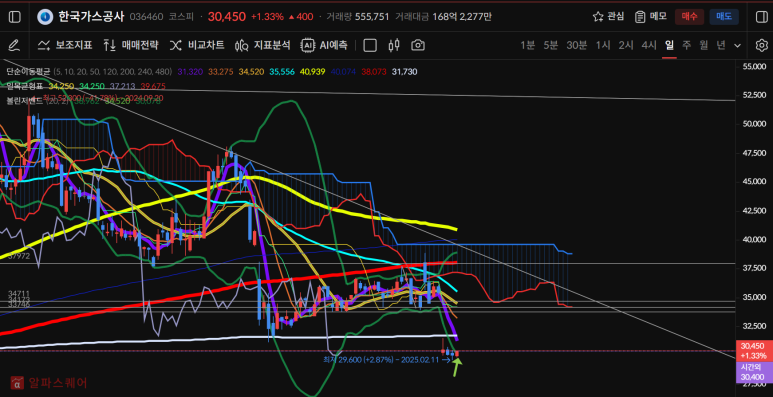Click the 한국가스공사 stock logo icon
773x397 pixels.
[x=45, y=17]
